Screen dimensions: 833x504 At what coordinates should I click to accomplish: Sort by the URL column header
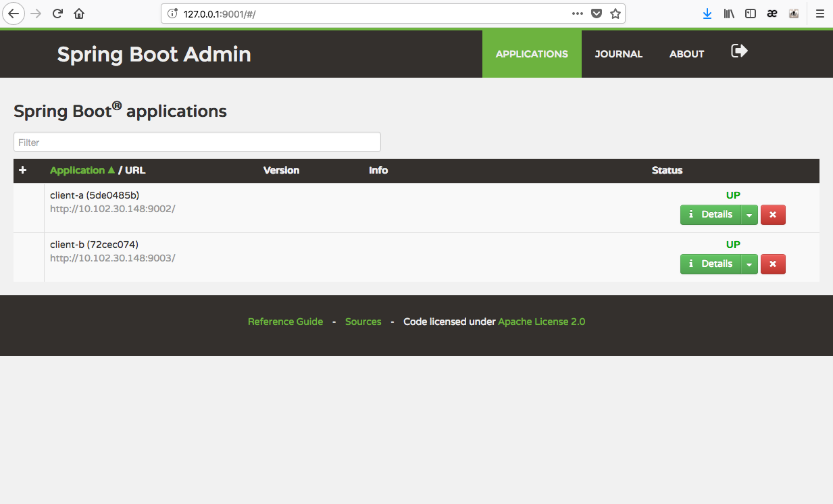point(135,170)
